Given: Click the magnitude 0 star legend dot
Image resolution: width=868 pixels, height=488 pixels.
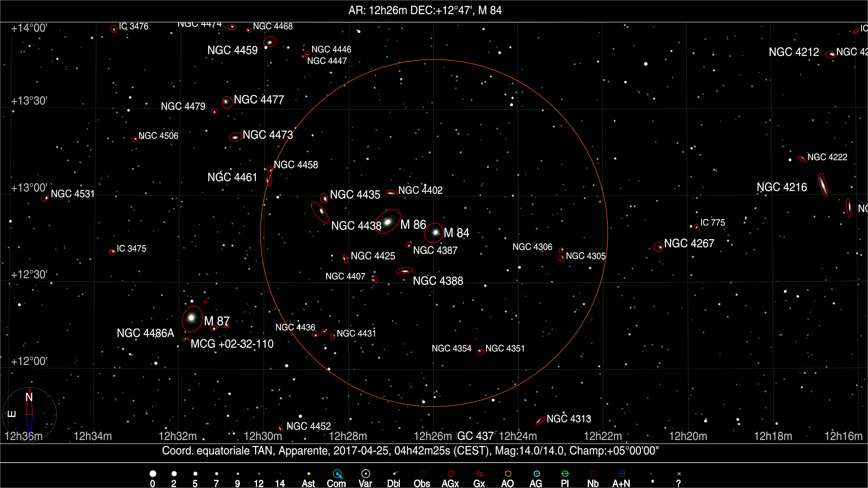Looking at the screenshot, I should (153, 474).
